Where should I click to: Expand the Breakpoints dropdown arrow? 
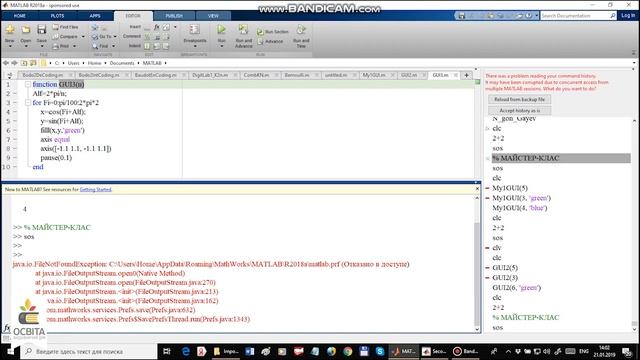pyautogui.click(x=195, y=46)
